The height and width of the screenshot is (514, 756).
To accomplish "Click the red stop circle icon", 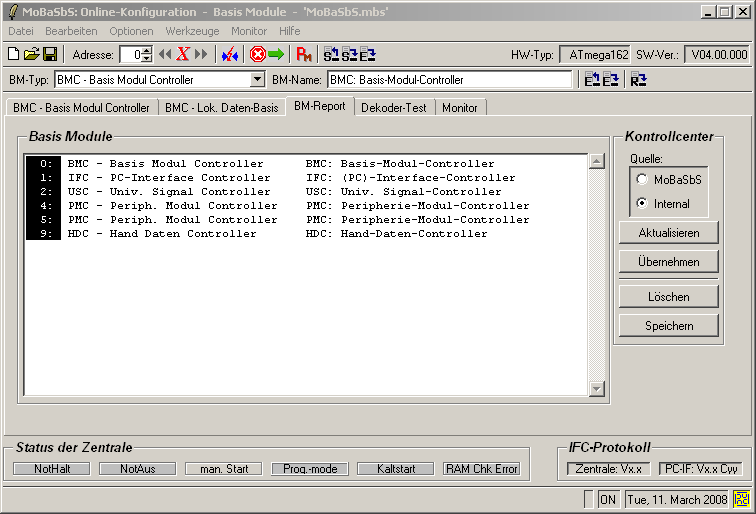I will point(257,55).
